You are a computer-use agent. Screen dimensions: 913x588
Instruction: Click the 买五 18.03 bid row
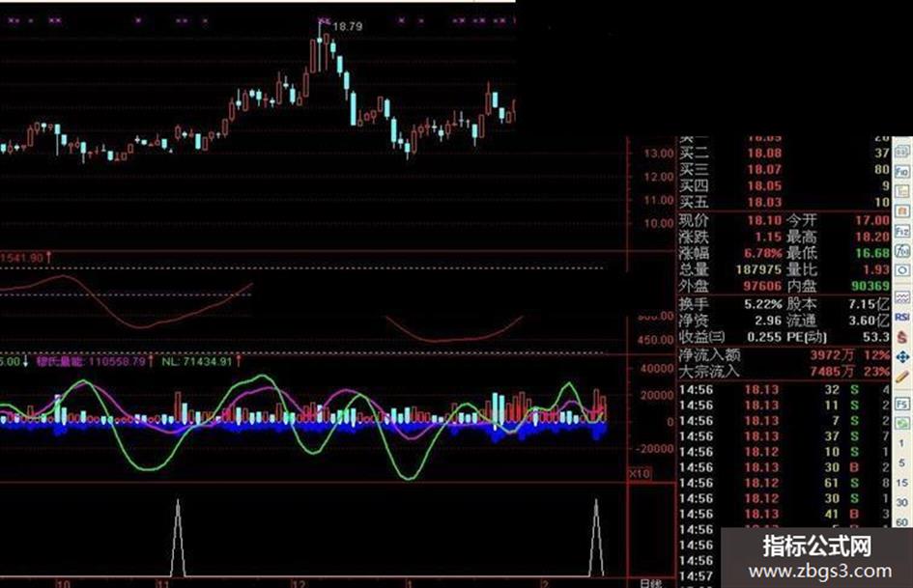[x=785, y=202]
